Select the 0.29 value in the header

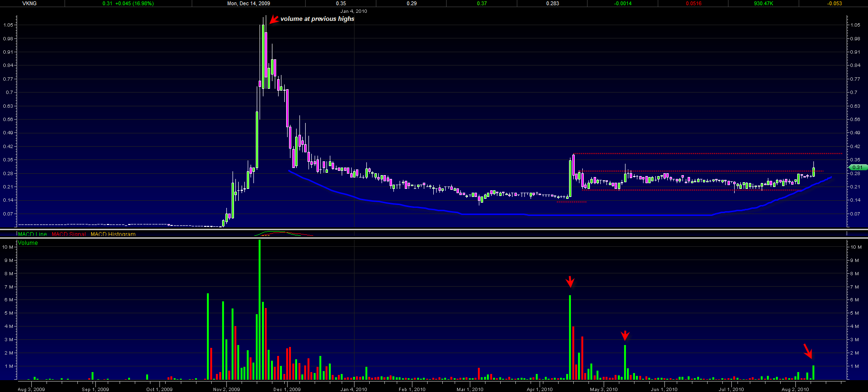[411, 3]
